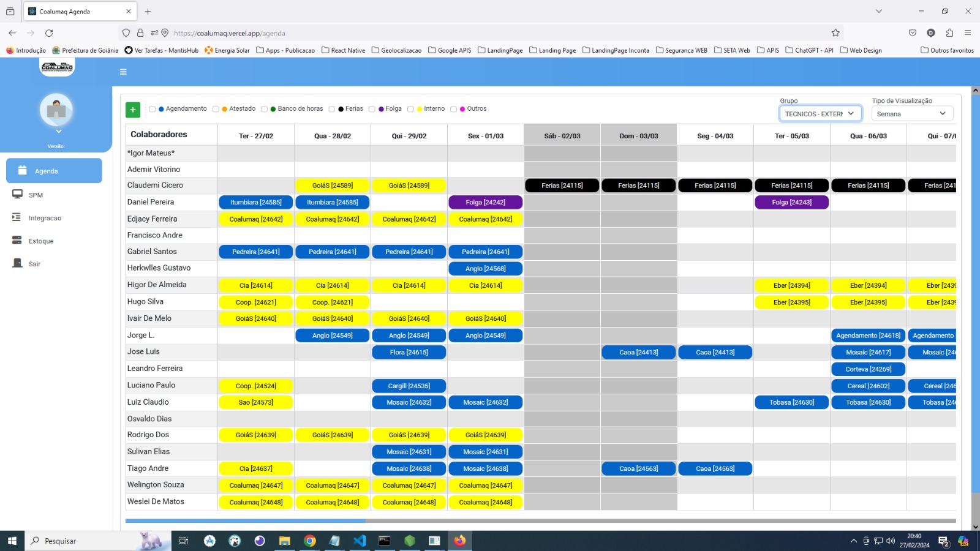The image size is (980, 551).
Task: Check the Ferias filter checkbox
Action: tap(332, 109)
